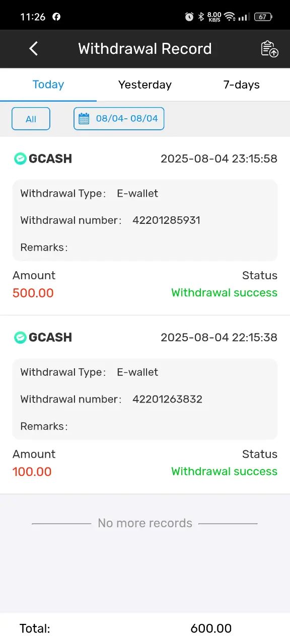
Task: Tap the Facebook notification icon in status bar
Action: pos(56,17)
